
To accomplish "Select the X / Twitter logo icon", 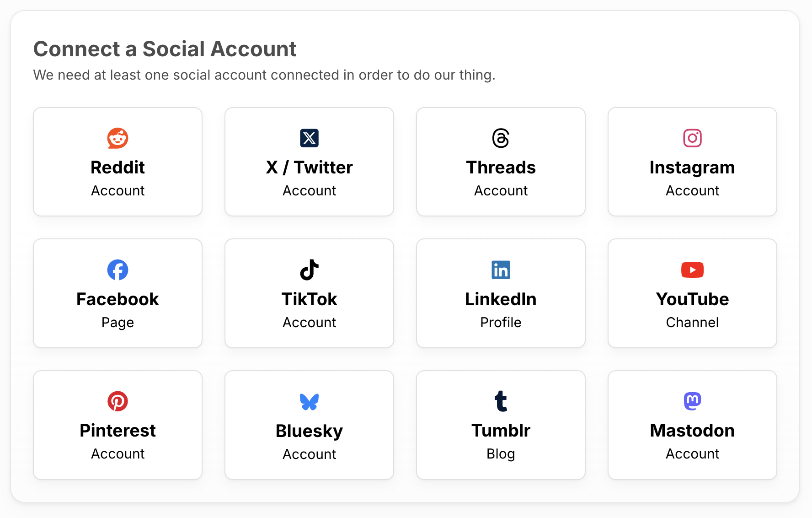I will [309, 138].
